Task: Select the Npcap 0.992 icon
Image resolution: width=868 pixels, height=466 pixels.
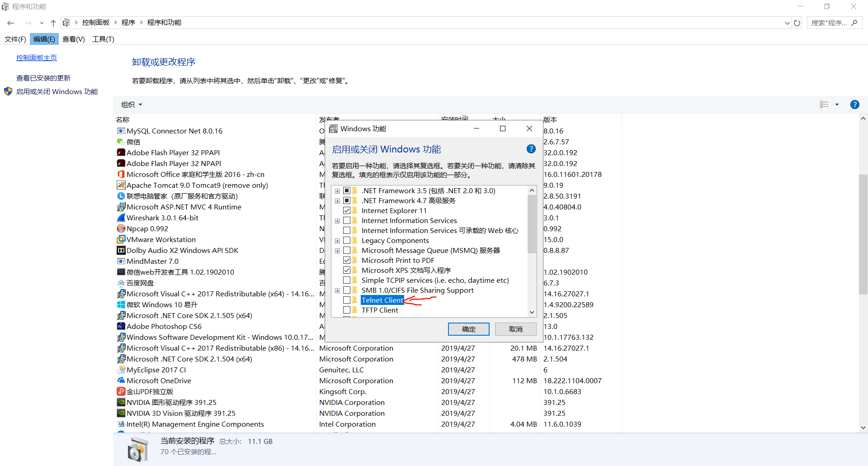Action: (x=121, y=229)
